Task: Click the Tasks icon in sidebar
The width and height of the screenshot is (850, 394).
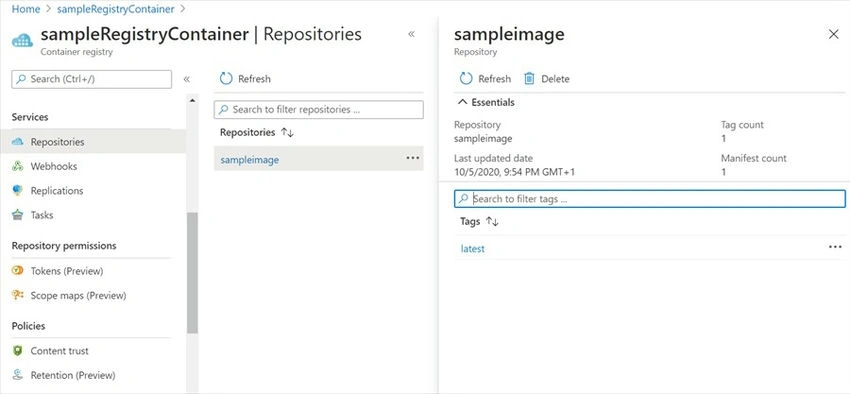Action: pos(17,215)
